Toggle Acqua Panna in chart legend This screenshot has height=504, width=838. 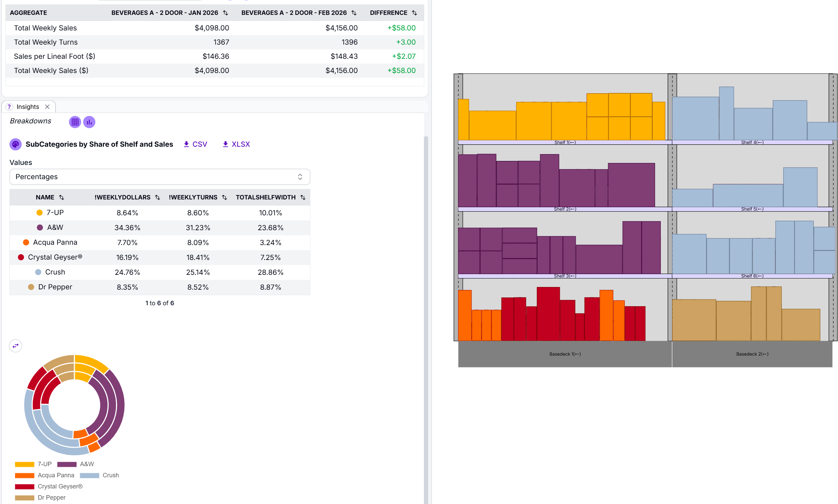click(x=45, y=476)
